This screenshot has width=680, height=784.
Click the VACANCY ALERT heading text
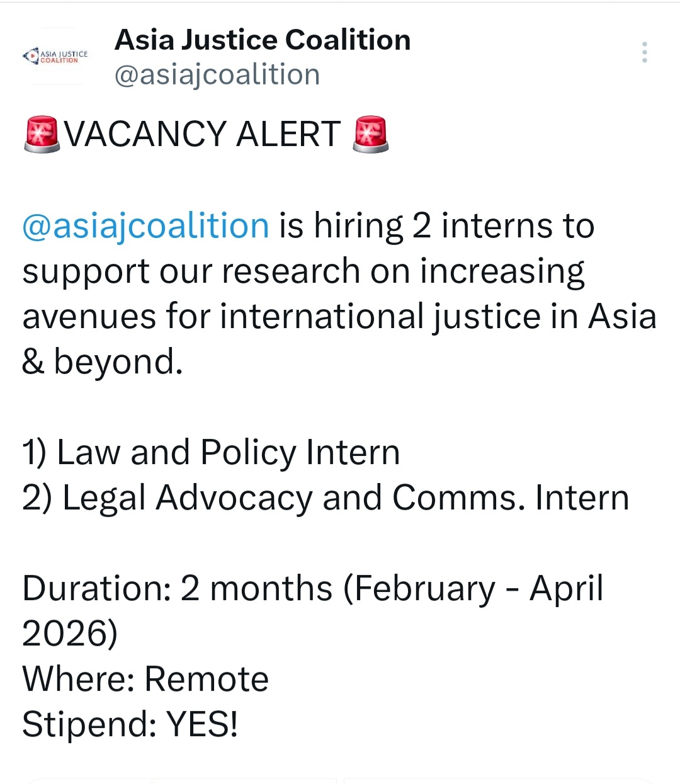point(203,134)
